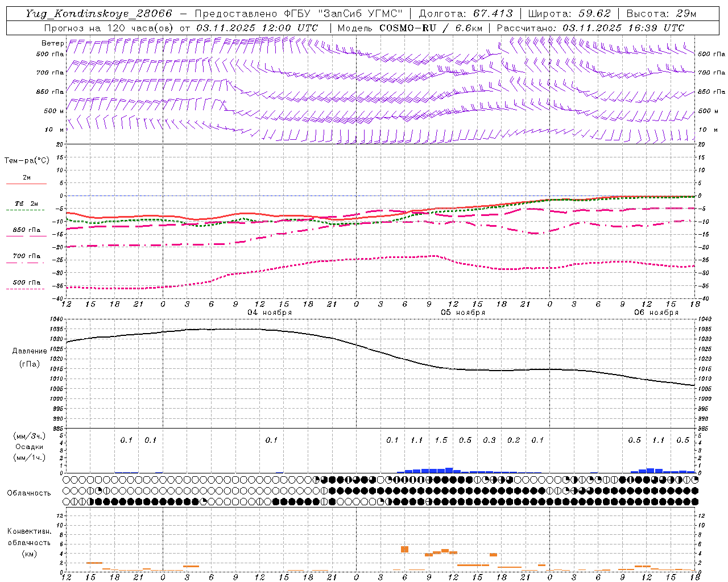Viewport: 728px width, 582px height.
Task: Click the Td 2м dew point legend label
Action: [x=27, y=203]
